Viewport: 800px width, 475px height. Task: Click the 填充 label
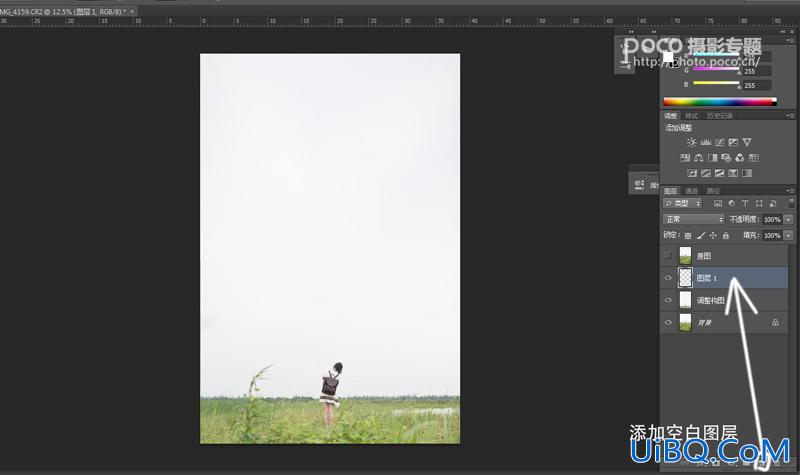coord(751,235)
